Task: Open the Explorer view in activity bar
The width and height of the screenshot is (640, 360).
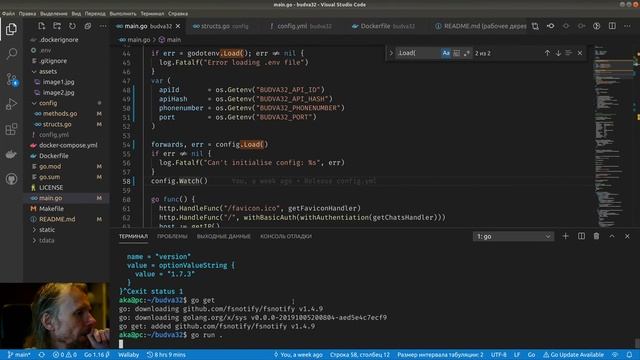Action: click(x=11, y=29)
